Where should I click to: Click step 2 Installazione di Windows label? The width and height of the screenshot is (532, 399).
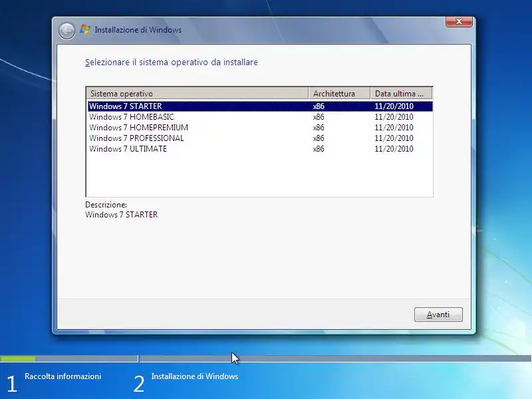[195, 376]
